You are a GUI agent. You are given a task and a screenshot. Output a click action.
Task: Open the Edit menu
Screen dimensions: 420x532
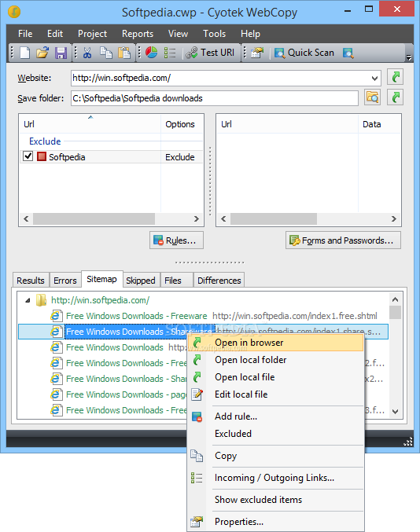pos(55,34)
